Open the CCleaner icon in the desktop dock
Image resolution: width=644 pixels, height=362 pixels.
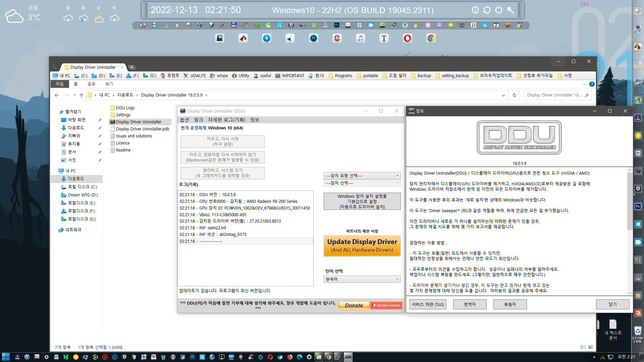click(x=337, y=39)
